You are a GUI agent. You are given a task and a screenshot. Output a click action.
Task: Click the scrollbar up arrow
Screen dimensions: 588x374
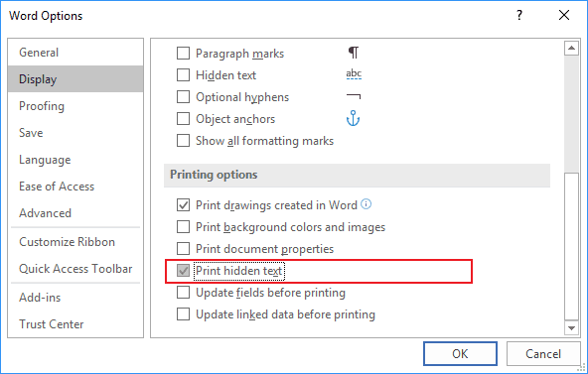pos(571,48)
